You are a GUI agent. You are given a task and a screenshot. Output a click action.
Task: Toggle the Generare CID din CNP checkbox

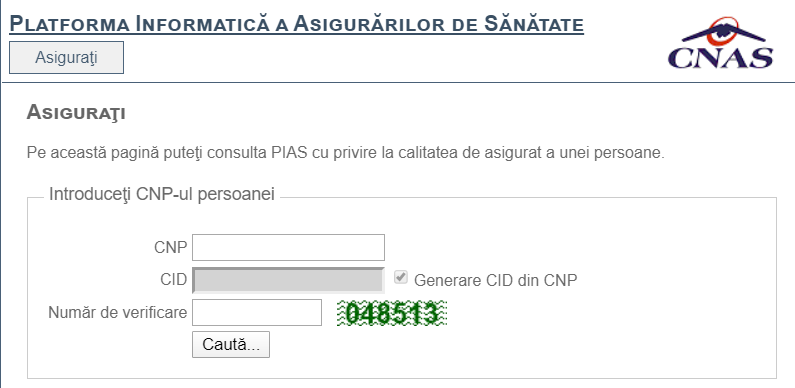(x=401, y=277)
